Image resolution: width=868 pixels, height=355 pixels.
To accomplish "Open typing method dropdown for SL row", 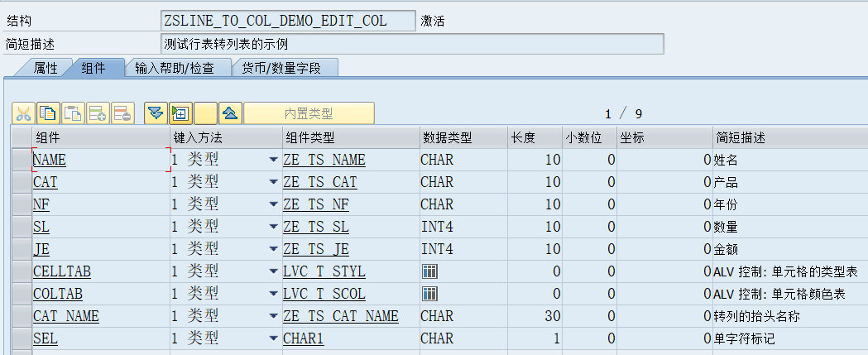I will [x=273, y=227].
